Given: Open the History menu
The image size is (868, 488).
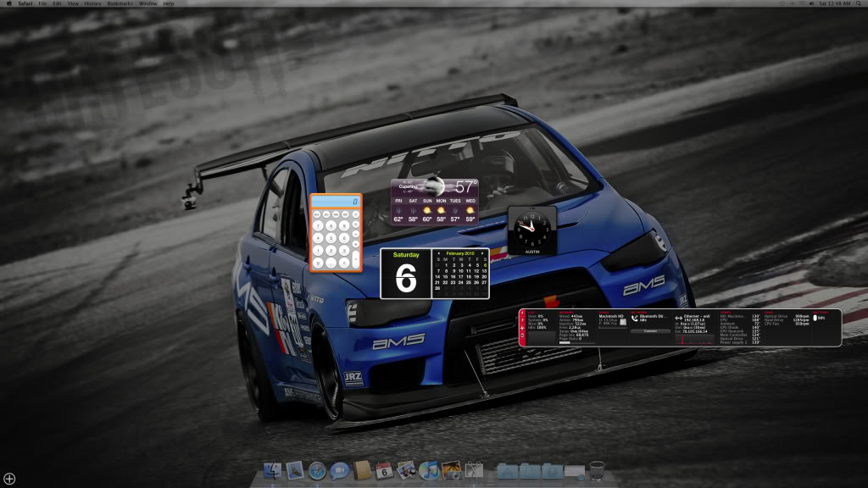Looking at the screenshot, I should pyautogui.click(x=92, y=4).
